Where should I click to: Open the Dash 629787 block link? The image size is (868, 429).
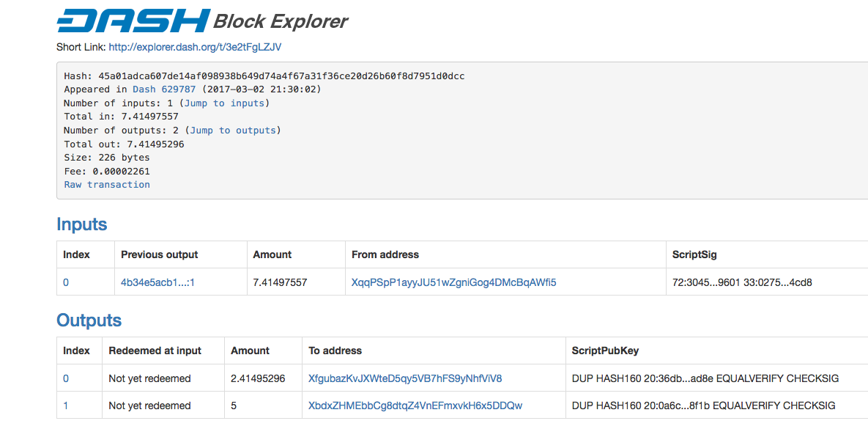point(164,89)
